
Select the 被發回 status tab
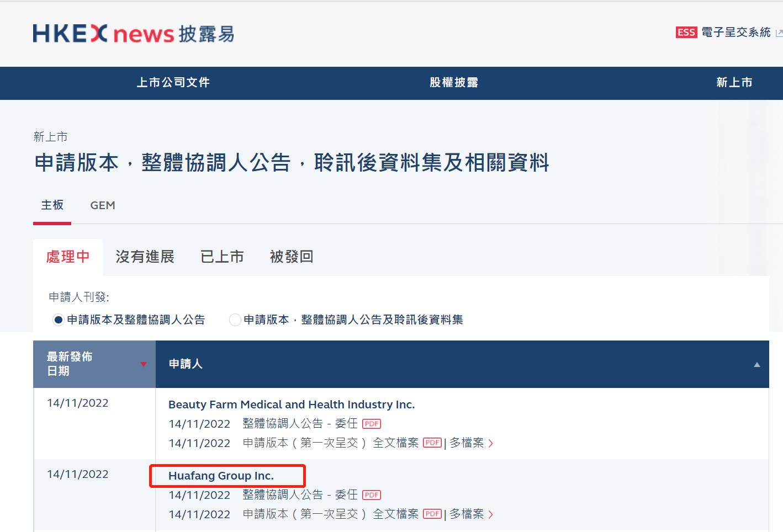[x=292, y=257]
